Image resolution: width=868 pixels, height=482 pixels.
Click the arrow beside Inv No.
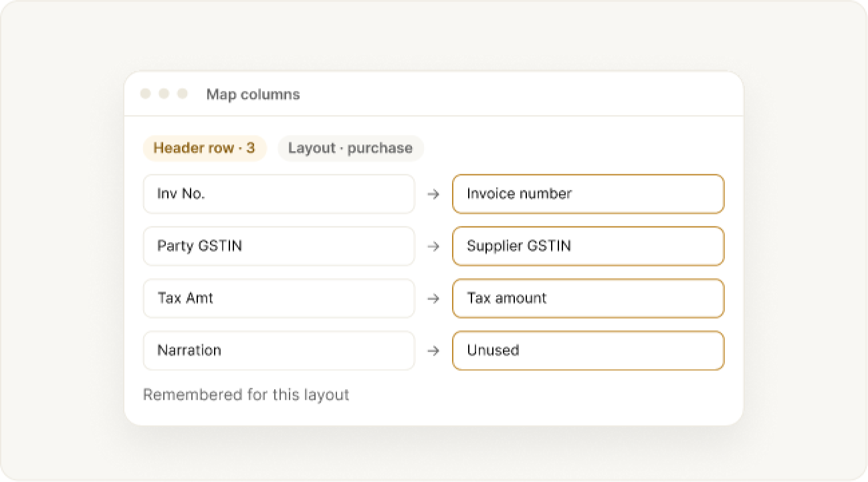pyautogui.click(x=433, y=194)
